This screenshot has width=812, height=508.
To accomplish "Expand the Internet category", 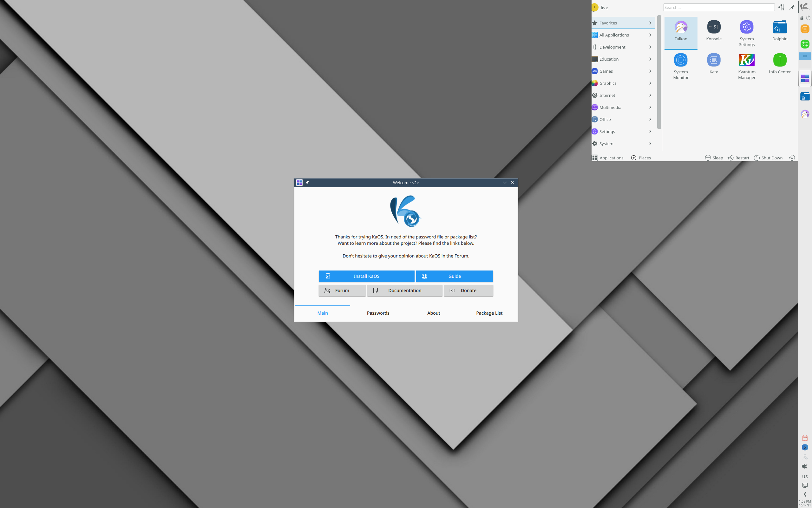I will click(623, 96).
